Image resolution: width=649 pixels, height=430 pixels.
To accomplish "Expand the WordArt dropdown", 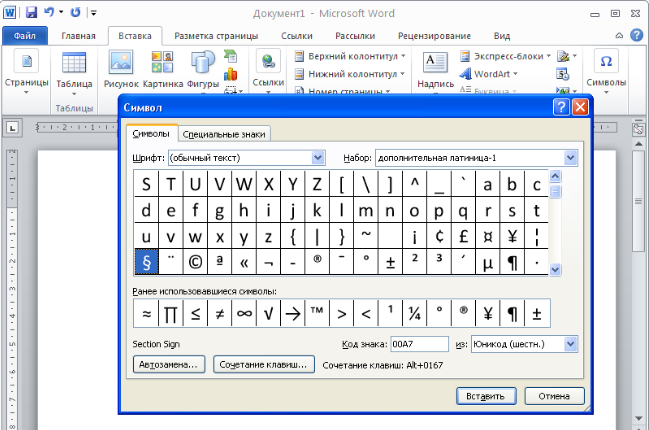I will coord(515,74).
